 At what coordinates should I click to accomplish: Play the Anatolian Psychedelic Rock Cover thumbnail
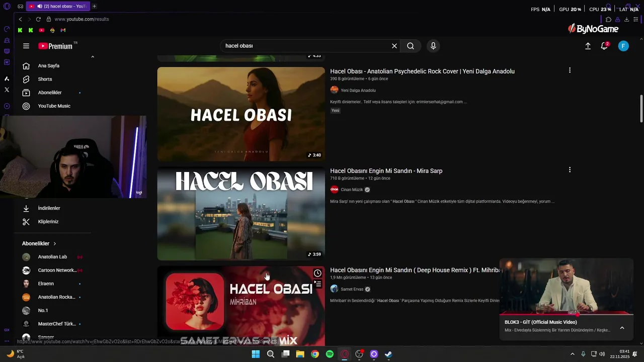(x=241, y=114)
